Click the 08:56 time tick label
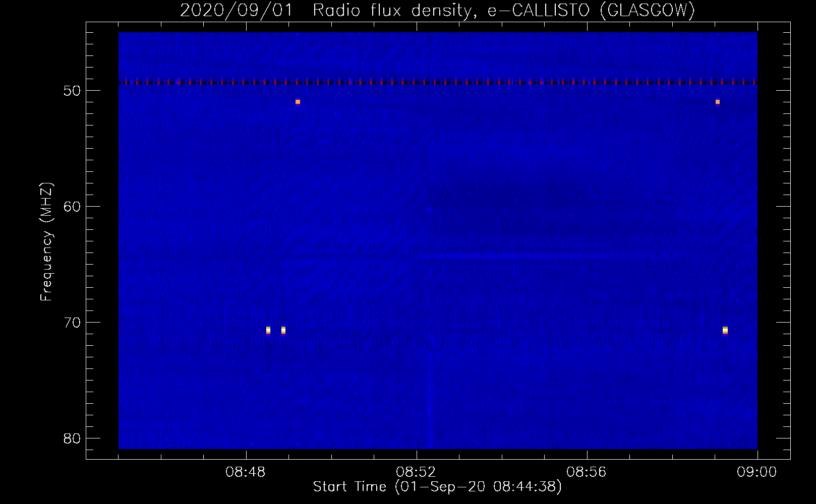The width and height of the screenshot is (816, 504). (587, 472)
